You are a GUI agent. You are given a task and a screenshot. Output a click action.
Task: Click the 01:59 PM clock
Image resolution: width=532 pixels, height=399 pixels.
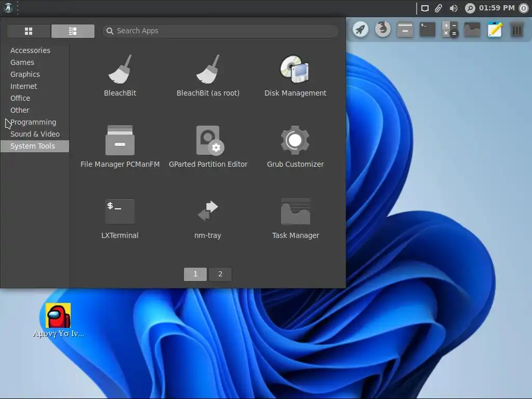[497, 8]
